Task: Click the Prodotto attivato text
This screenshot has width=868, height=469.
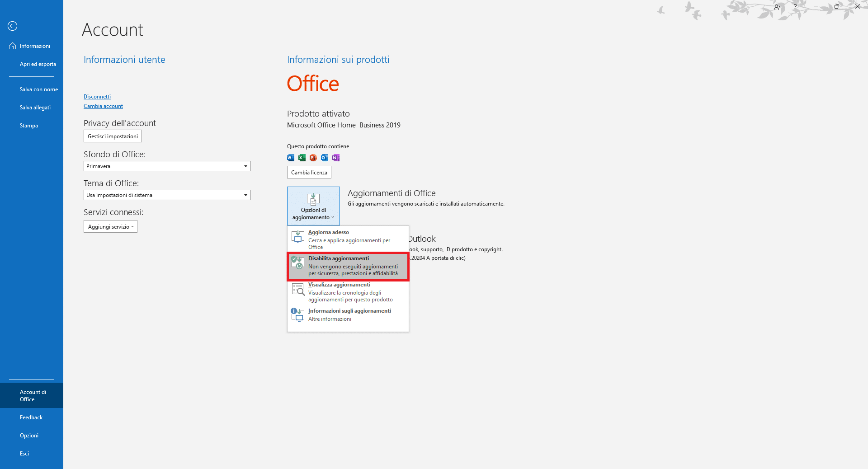Action: tap(318, 114)
